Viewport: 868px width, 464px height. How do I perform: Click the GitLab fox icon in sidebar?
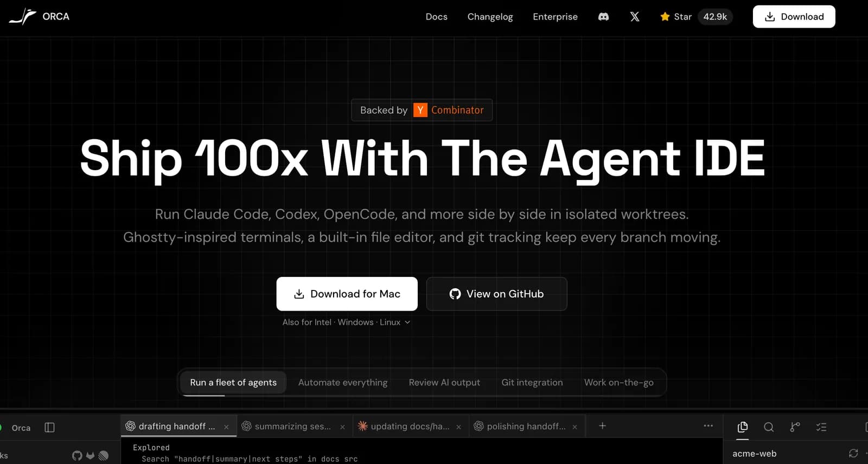coord(91,455)
